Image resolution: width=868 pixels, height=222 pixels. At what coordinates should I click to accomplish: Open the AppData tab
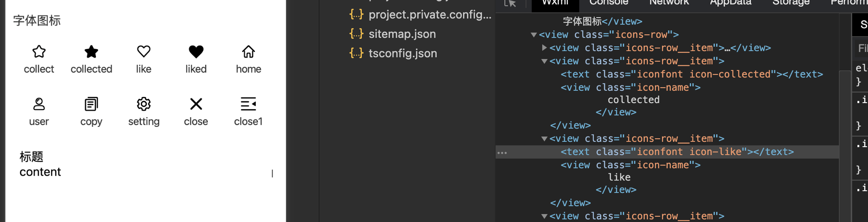[x=731, y=3]
